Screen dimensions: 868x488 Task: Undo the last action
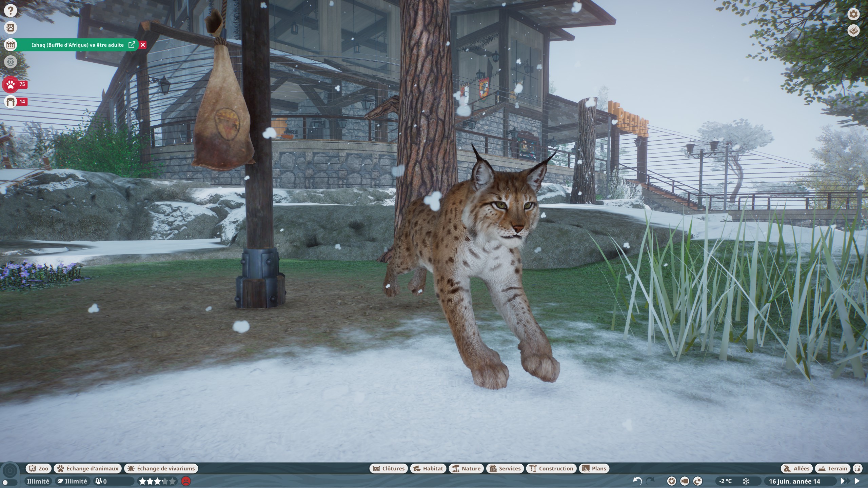[637, 481]
